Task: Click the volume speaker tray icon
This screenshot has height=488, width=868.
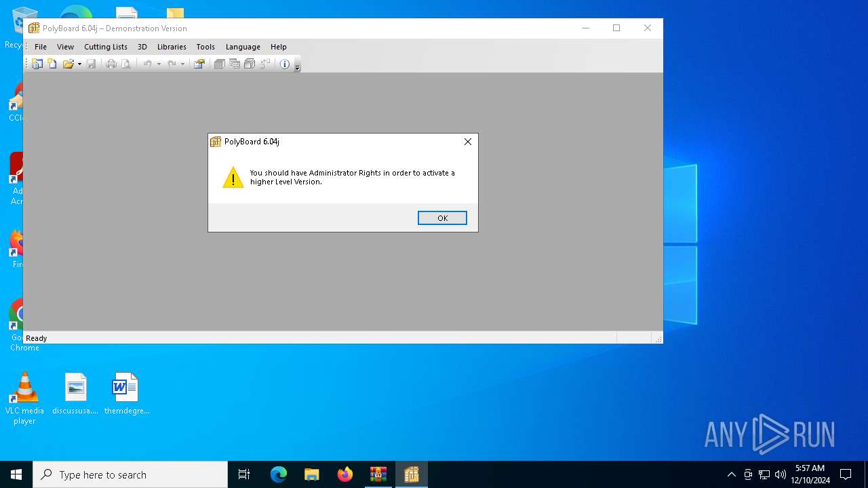Action: click(781, 474)
